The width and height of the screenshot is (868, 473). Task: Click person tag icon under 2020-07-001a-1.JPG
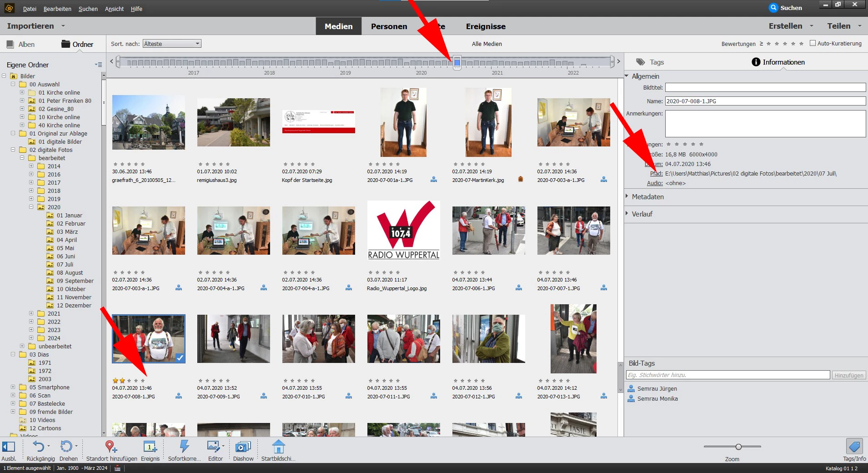tap(434, 180)
